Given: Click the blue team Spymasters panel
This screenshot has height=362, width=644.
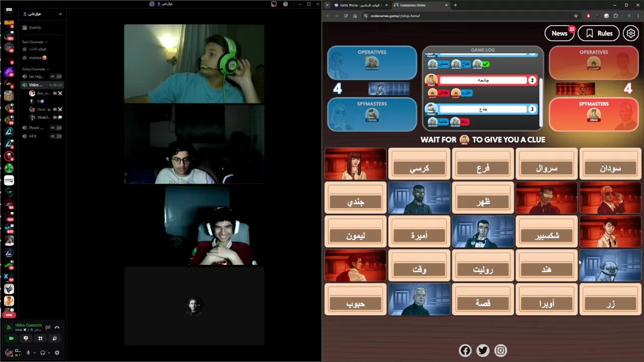Looking at the screenshot, I should tap(372, 114).
